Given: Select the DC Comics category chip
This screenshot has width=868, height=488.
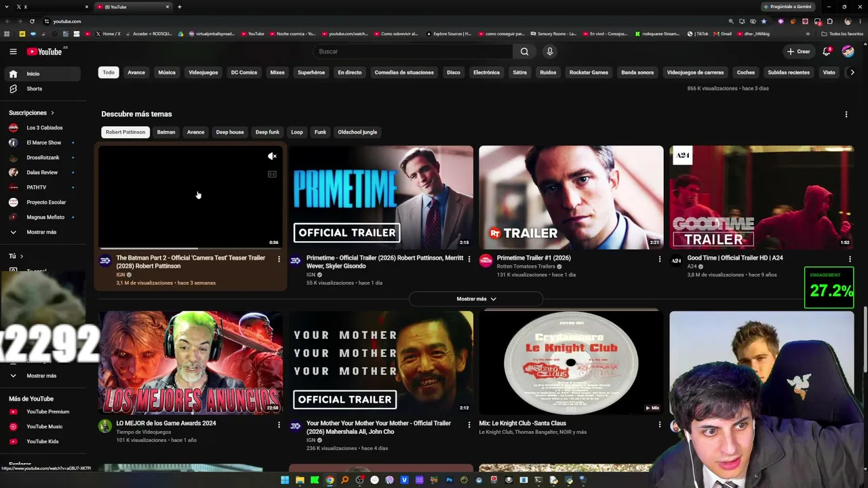Looking at the screenshot, I should [x=244, y=73].
